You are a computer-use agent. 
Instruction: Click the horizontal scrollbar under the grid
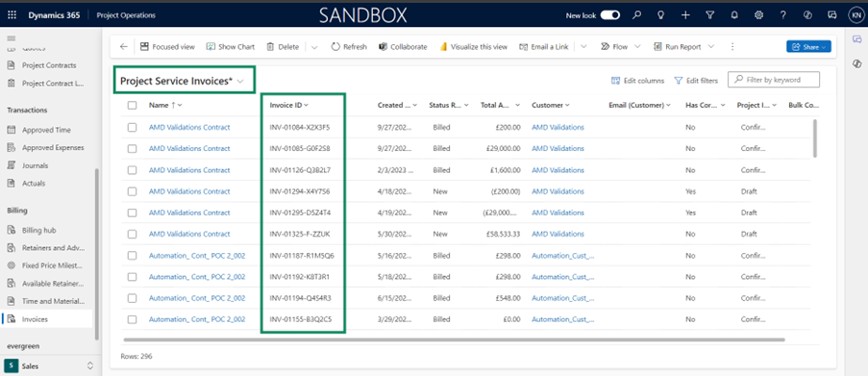(454, 339)
